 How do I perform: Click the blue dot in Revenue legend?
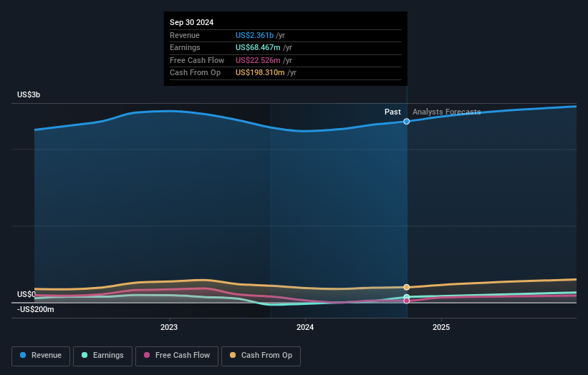click(23, 355)
